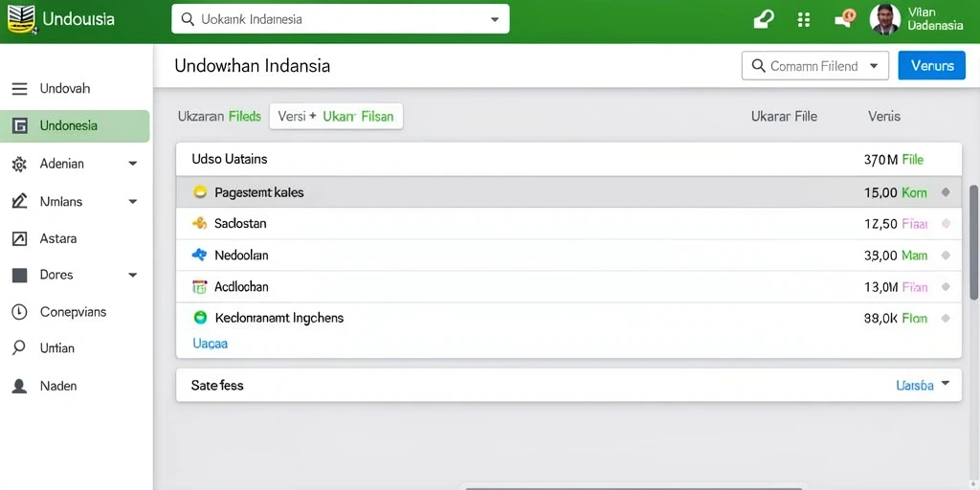Viewport: 980px width, 490px height.
Task: Click the Versi + Ukarr Filsan button
Action: pos(336,116)
